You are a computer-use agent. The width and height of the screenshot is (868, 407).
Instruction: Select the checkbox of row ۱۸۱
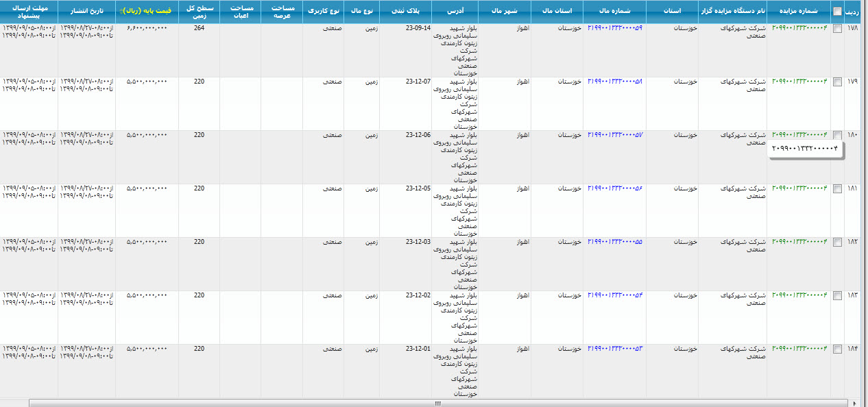837,188
